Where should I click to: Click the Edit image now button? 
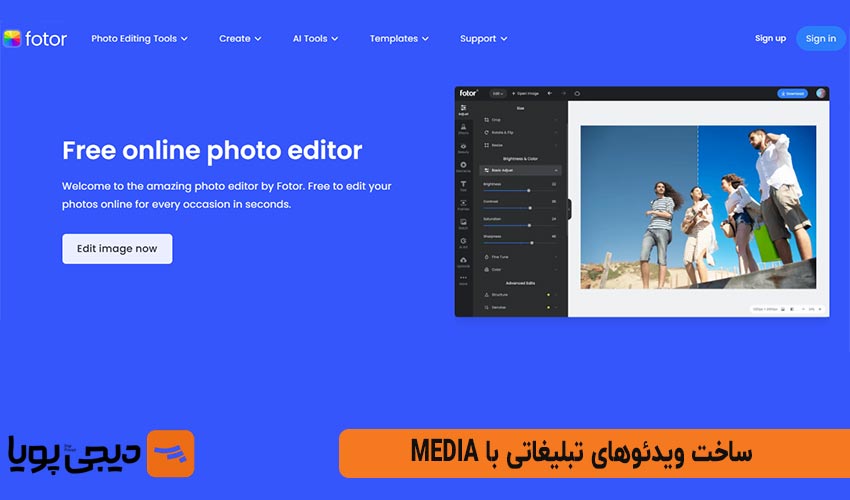tap(117, 249)
